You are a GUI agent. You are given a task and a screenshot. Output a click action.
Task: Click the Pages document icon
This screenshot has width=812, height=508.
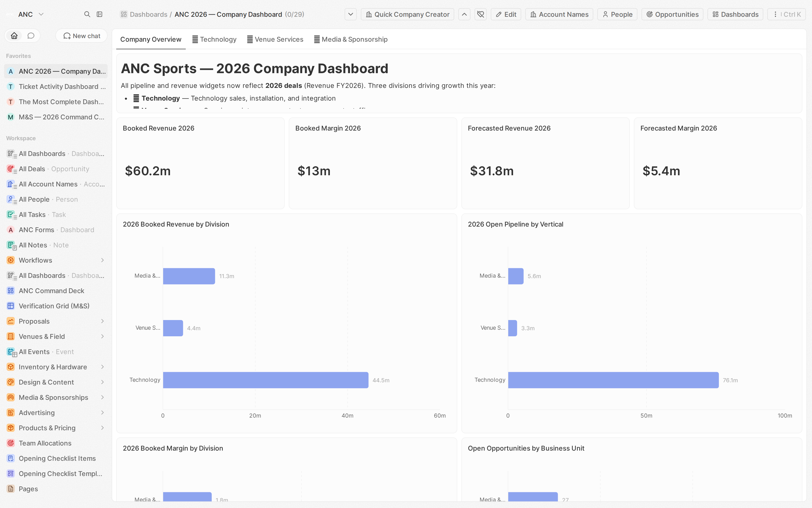11,489
